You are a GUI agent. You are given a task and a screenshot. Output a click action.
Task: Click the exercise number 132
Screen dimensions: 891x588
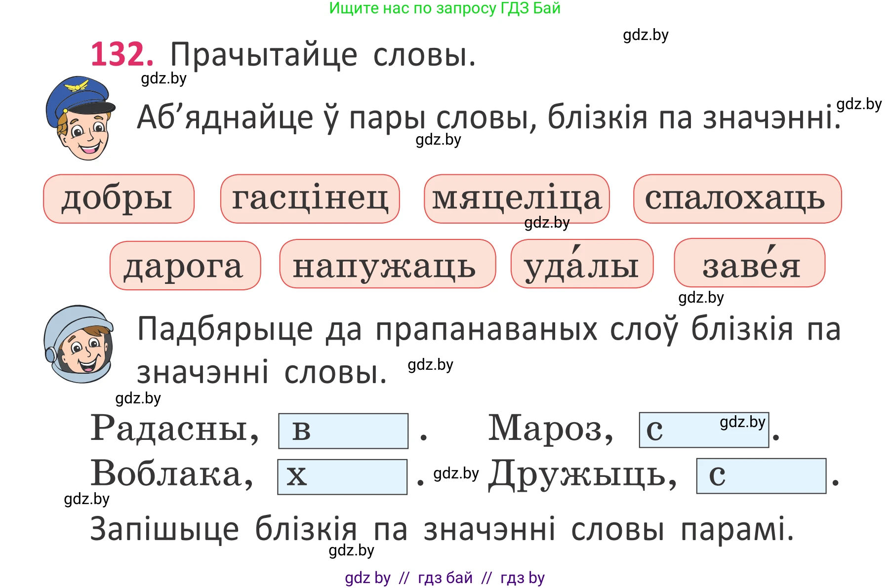coord(122,54)
